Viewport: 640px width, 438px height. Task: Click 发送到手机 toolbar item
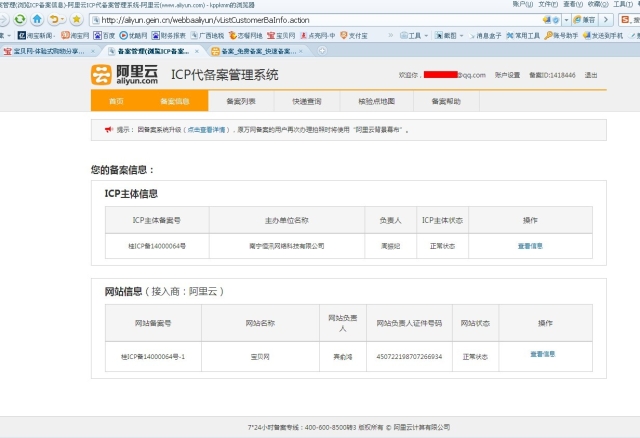(x=603, y=36)
